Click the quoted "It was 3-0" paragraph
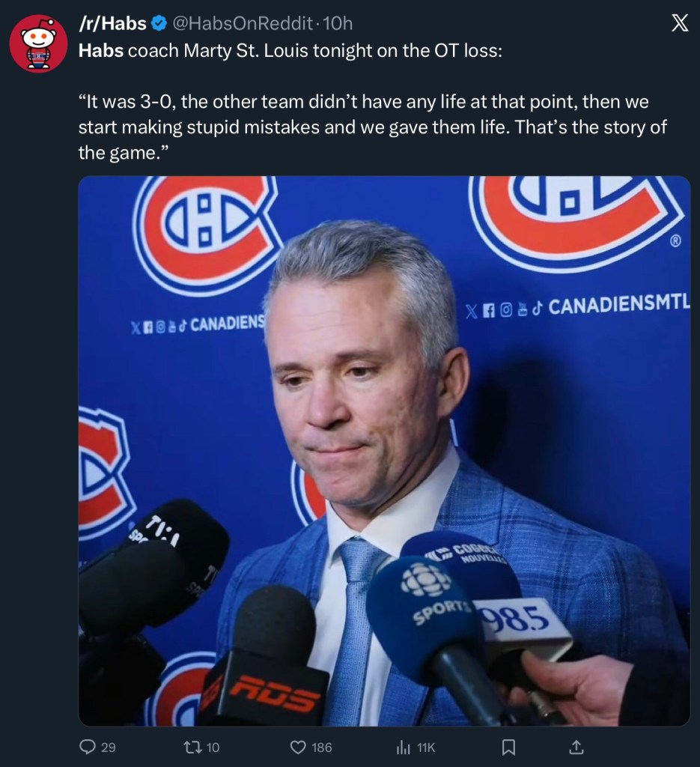The width and height of the screenshot is (700, 767). pos(372,127)
